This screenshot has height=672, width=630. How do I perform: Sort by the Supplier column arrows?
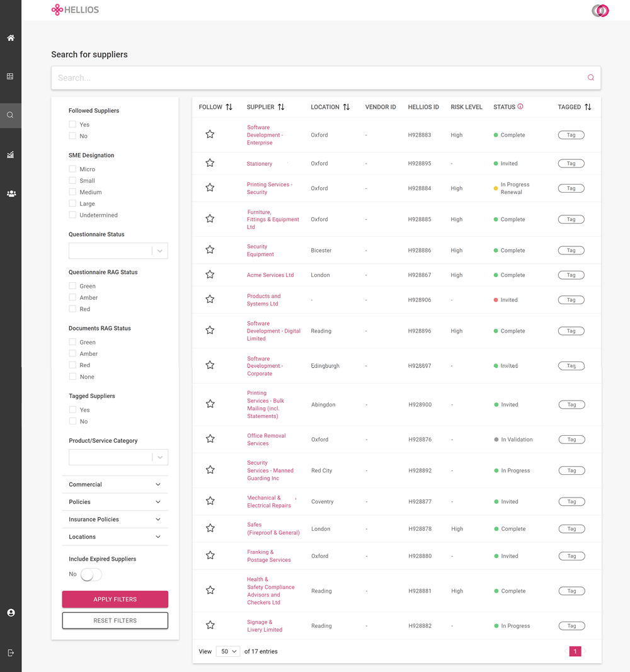[281, 106]
